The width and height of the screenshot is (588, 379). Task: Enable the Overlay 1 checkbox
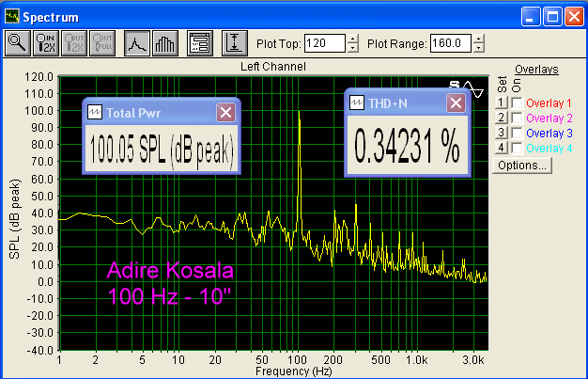tap(516, 102)
